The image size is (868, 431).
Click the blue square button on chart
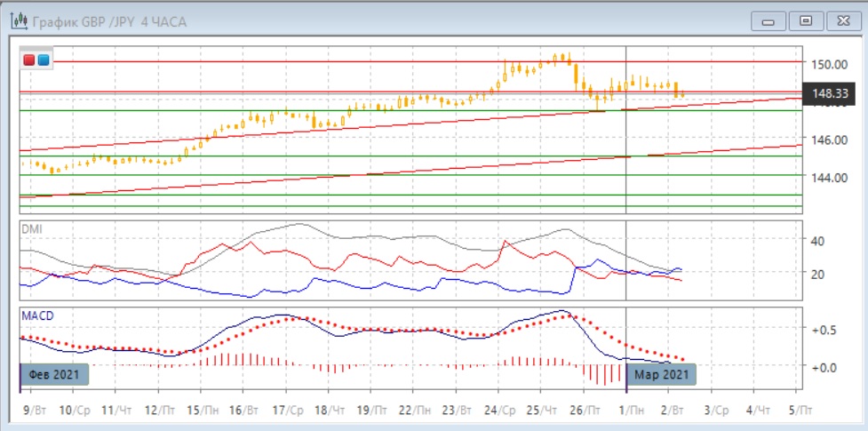[x=43, y=60]
